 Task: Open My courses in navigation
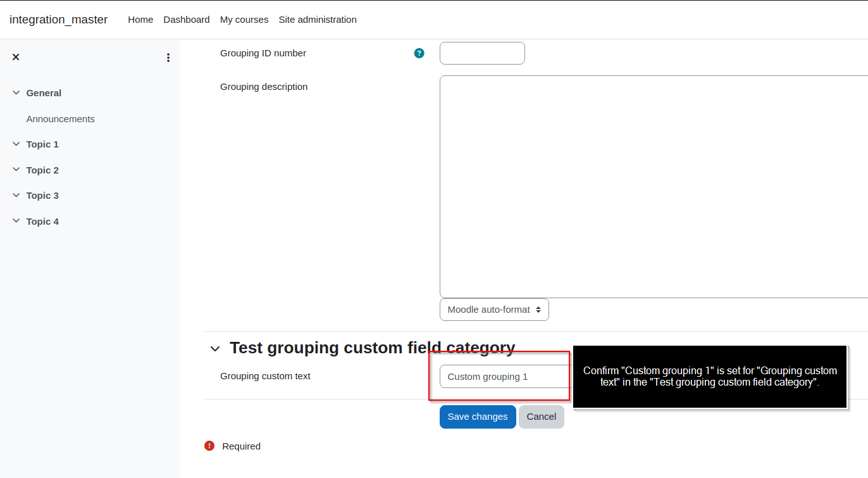pyautogui.click(x=244, y=20)
